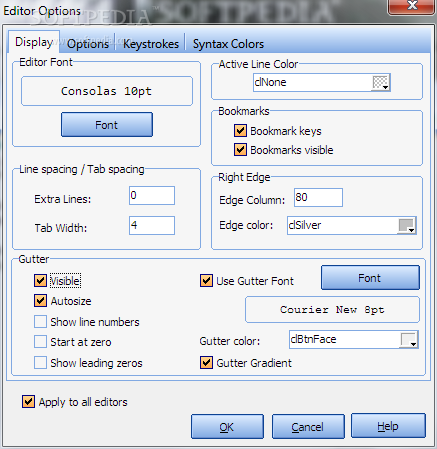The image size is (437, 449).
Task: Click the Consolas 10pt font preview
Action: 107,91
